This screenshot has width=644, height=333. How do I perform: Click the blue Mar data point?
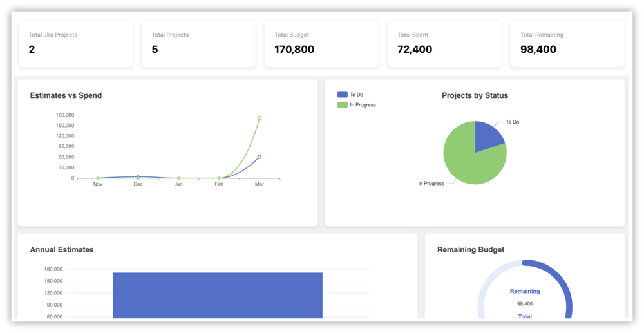[x=259, y=157]
